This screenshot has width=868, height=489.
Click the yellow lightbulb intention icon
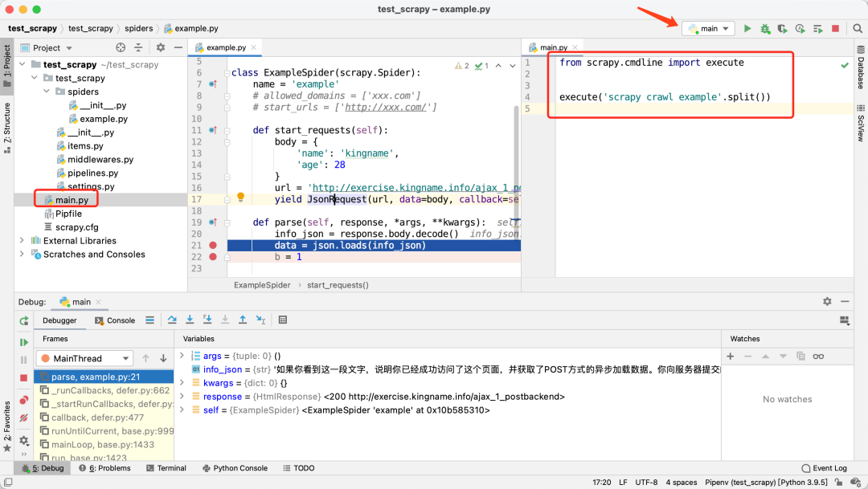(x=241, y=197)
